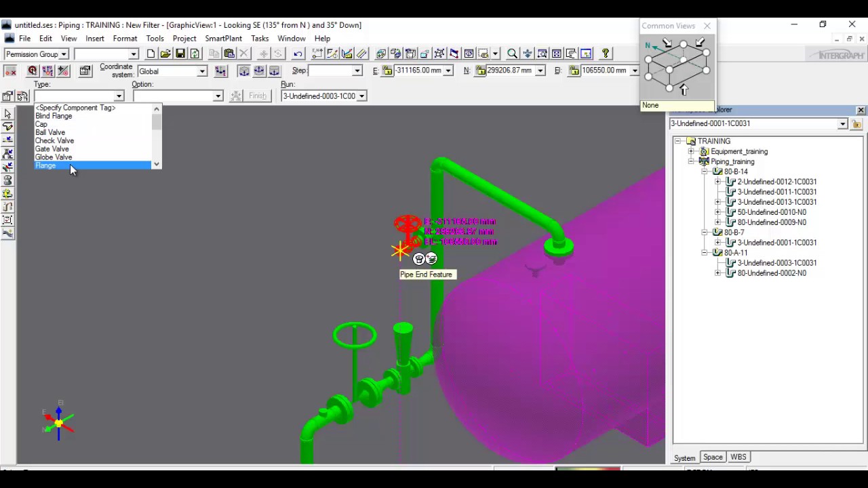Click the E coordinate value field
868x488 pixels.
[418, 70]
